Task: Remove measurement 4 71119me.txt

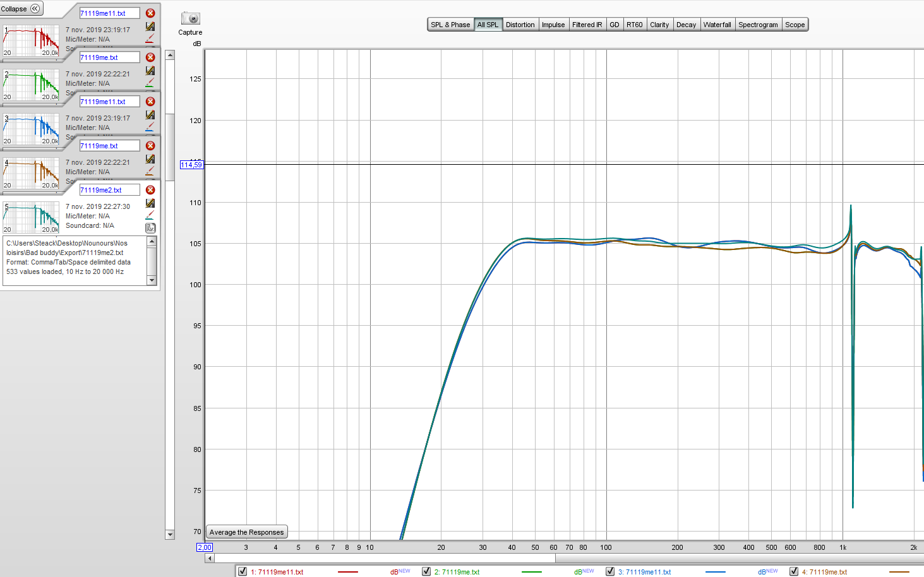Action: pos(150,146)
